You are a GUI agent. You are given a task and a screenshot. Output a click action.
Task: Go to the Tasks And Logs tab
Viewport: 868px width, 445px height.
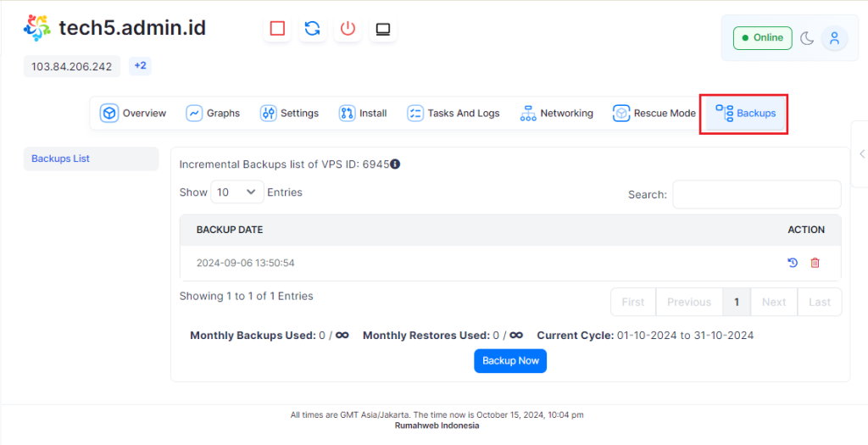(x=453, y=114)
